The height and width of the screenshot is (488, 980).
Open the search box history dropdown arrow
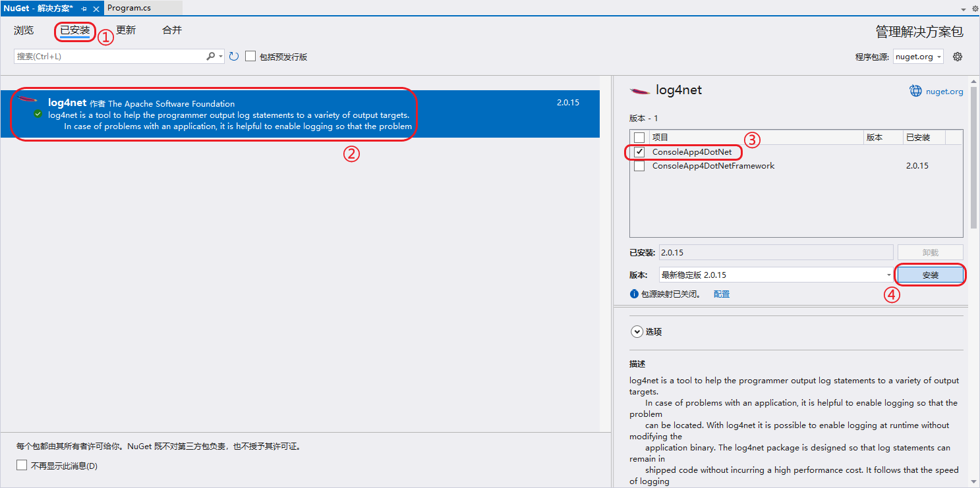[221, 57]
